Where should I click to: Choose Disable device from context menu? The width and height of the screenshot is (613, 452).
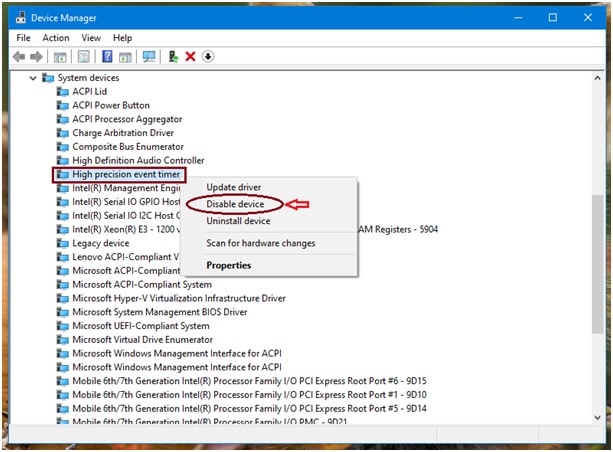pyautogui.click(x=235, y=204)
